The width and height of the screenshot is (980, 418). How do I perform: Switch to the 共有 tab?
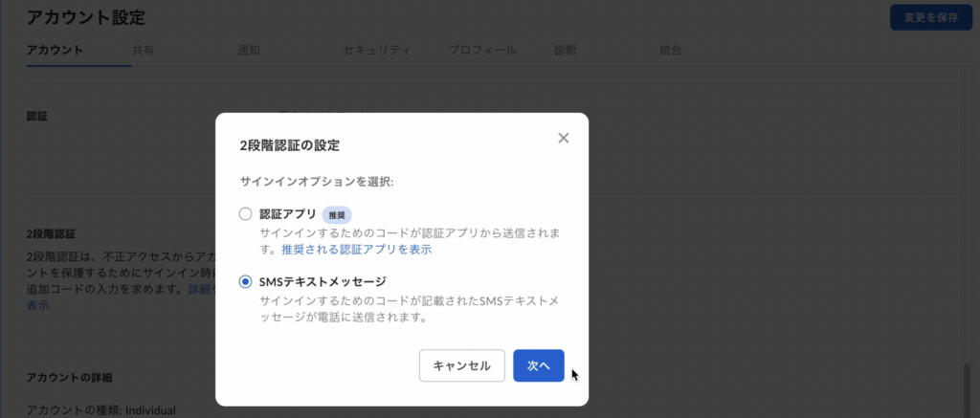[144, 51]
